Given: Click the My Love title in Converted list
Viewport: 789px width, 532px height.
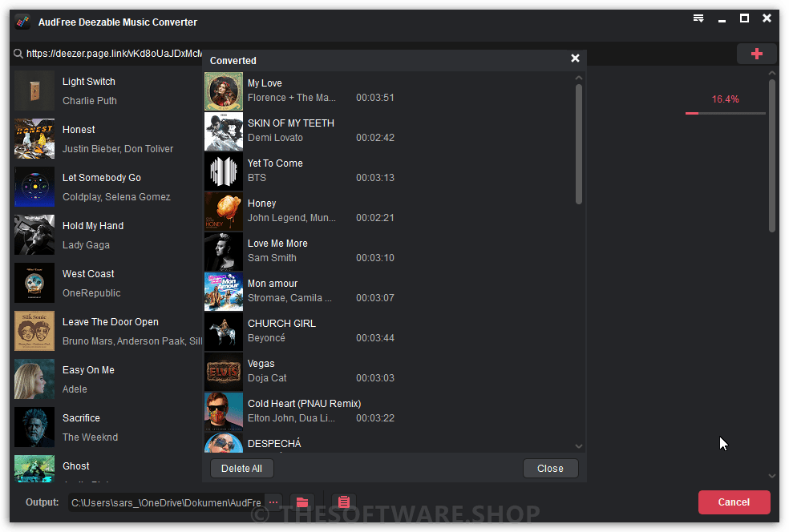Looking at the screenshot, I should coord(265,83).
